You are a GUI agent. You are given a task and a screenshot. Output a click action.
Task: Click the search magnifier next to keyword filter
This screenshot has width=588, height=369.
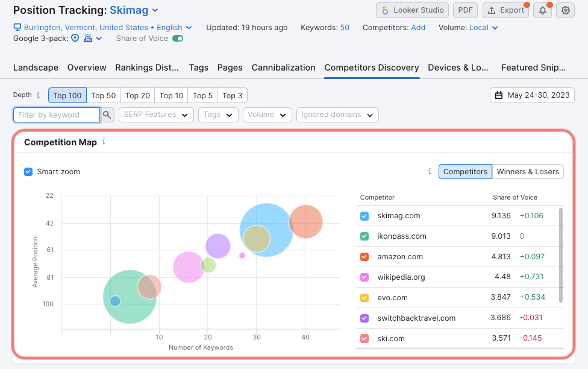[x=107, y=115]
